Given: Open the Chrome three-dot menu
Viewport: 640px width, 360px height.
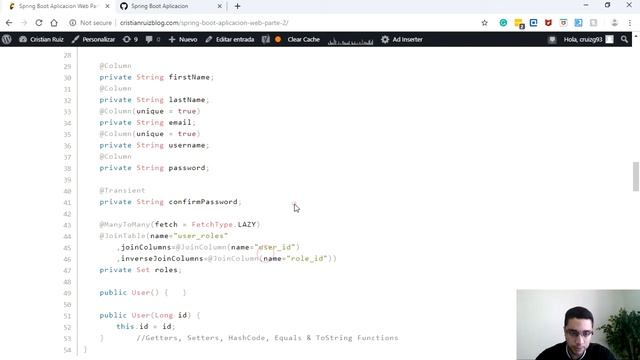Looking at the screenshot, I should pyautogui.click(x=630, y=23).
